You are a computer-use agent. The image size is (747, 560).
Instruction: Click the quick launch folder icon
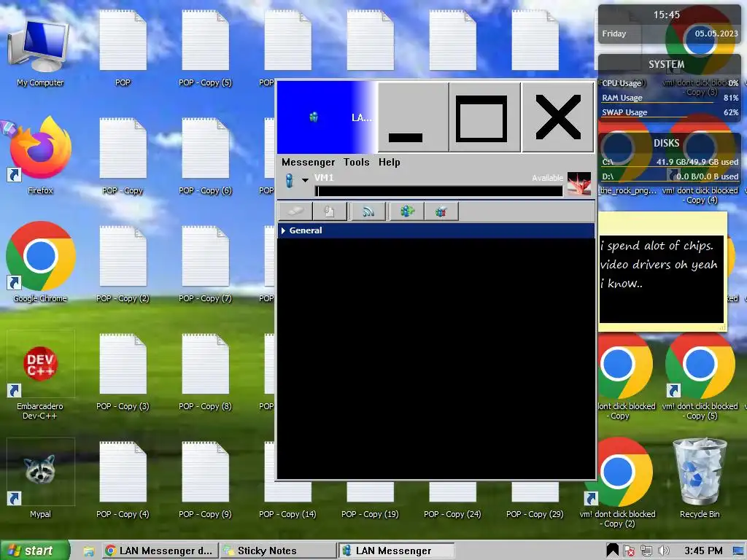pos(88,551)
